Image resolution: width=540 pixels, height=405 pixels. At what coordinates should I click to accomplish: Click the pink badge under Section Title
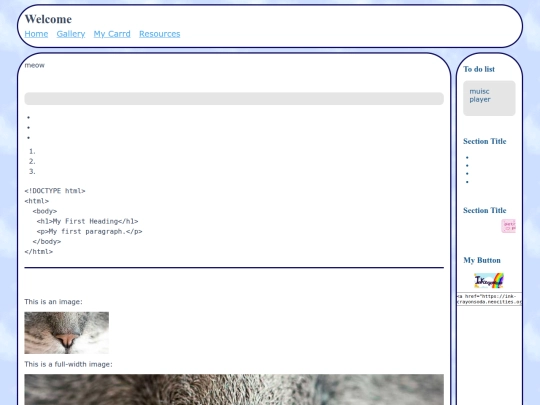coord(508,226)
